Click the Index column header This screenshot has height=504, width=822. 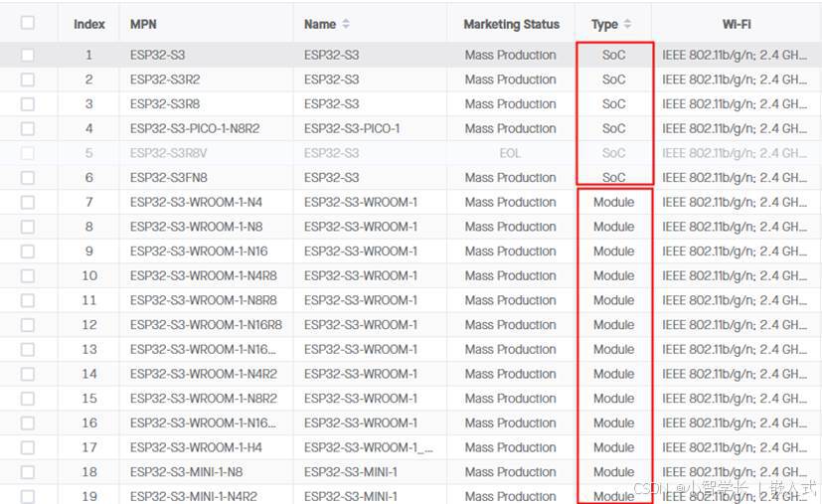[x=89, y=24]
